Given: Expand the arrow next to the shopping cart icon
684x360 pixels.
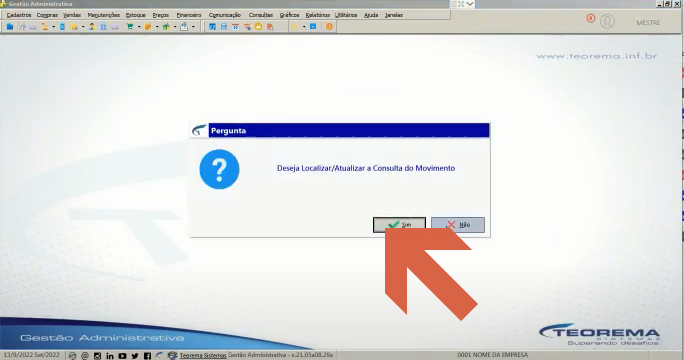Looking at the screenshot, I should pos(139,27).
